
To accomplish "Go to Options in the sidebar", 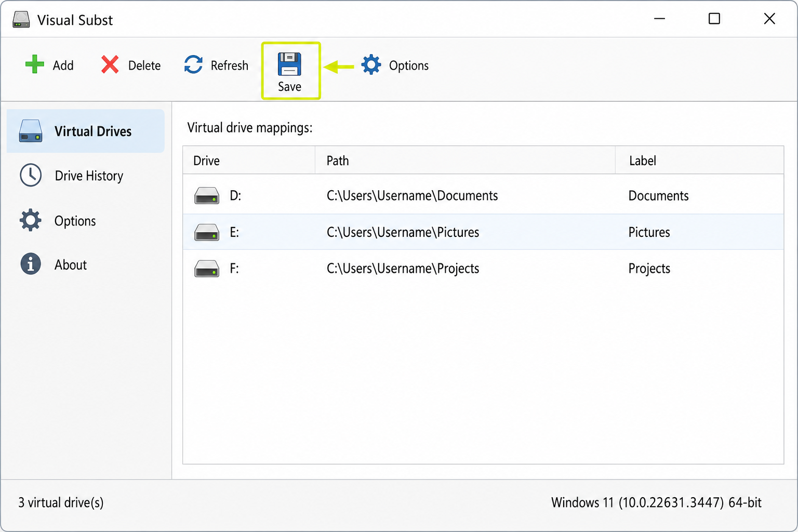I will (x=86, y=221).
